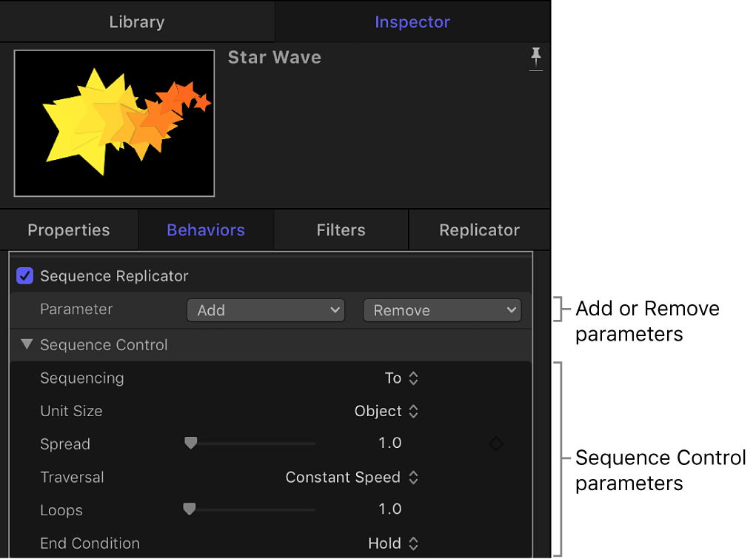756x559 pixels.
Task: Select the Inspector tab
Action: [412, 22]
